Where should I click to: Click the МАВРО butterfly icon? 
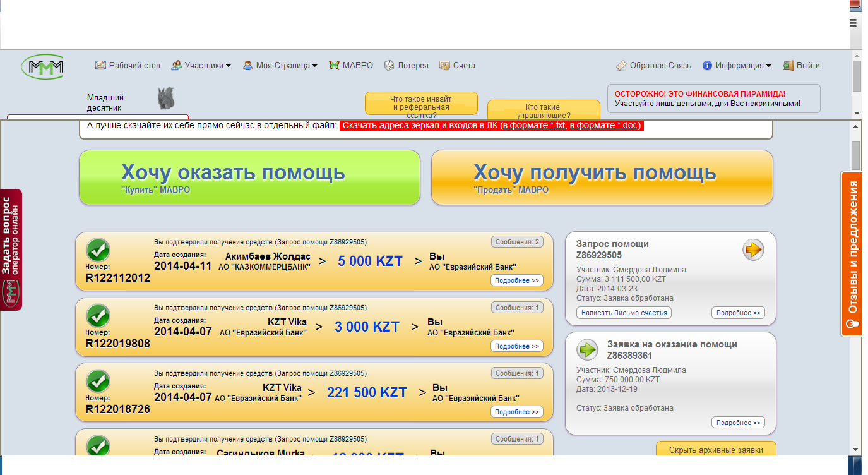334,65
